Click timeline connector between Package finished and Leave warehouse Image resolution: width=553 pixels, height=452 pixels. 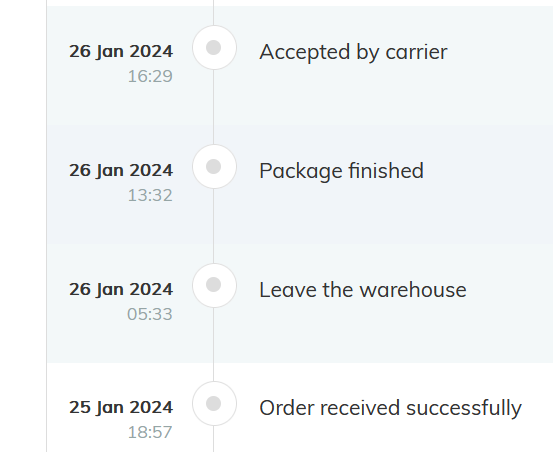(213, 226)
